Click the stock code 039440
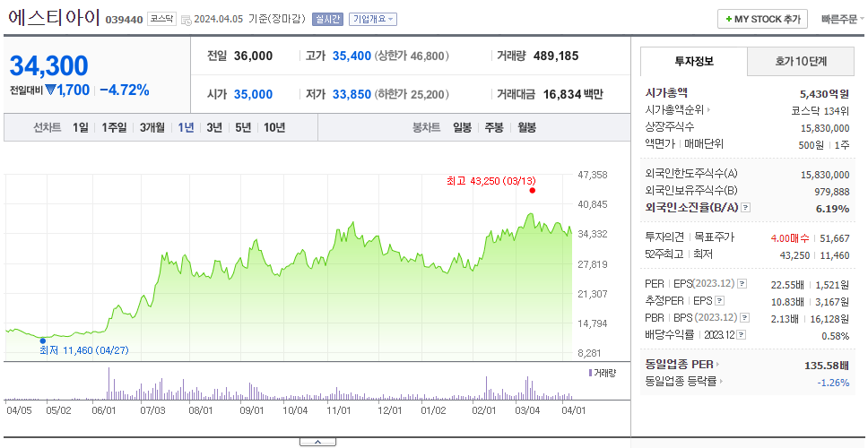Viewport: 868px width, 448px height. [122, 20]
